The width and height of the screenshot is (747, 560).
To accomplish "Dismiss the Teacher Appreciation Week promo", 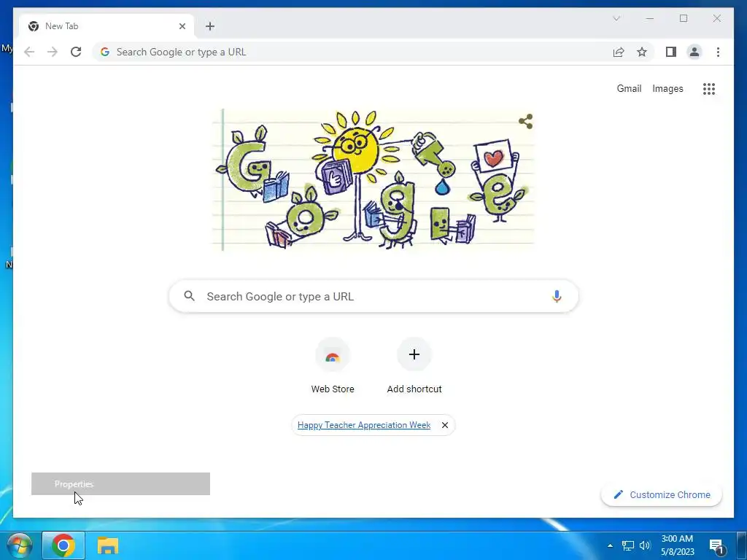I will pyautogui.click(x=444, y=425).
